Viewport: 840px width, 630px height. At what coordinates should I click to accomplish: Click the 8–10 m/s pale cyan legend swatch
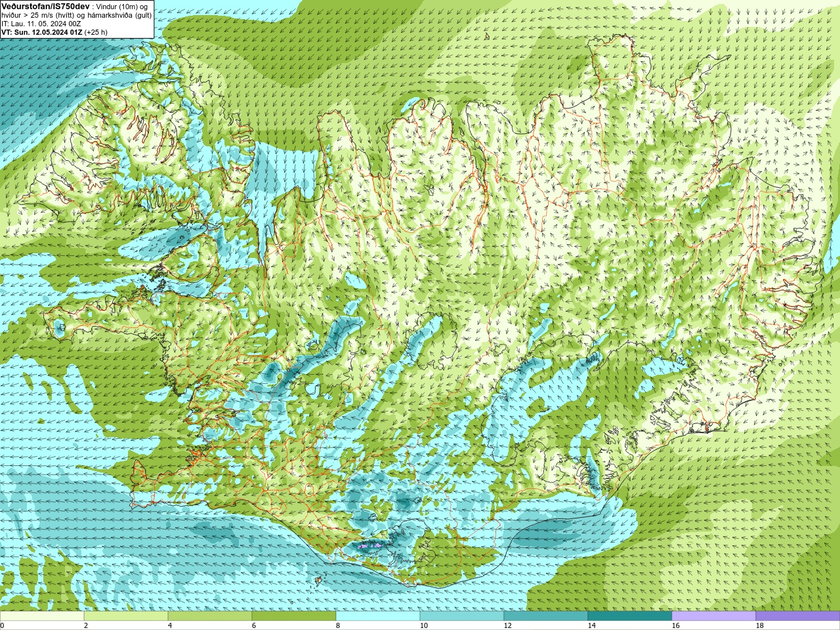378,616
